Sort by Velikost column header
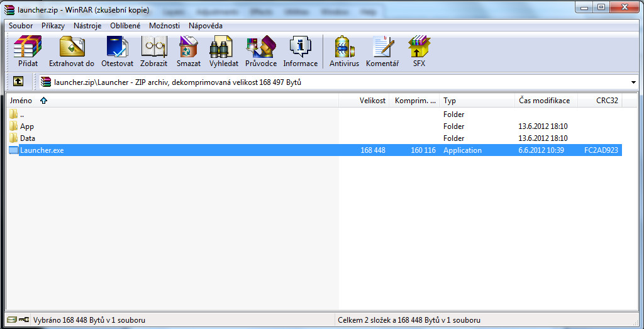This screenshot has width=644, height=329. tap(364, 101)
